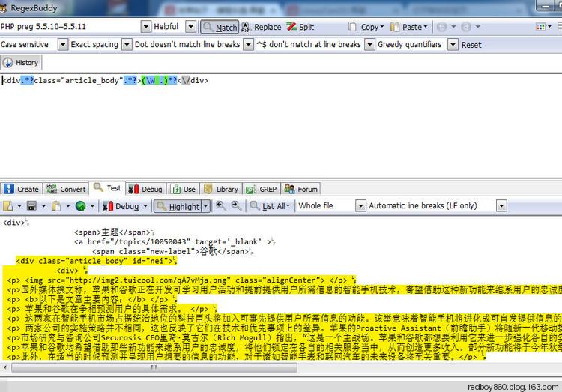This screenshot has height=392, width=562.
Task: Click the scroll left arrow
Action: pyautogui.click(x=5, y=367)
